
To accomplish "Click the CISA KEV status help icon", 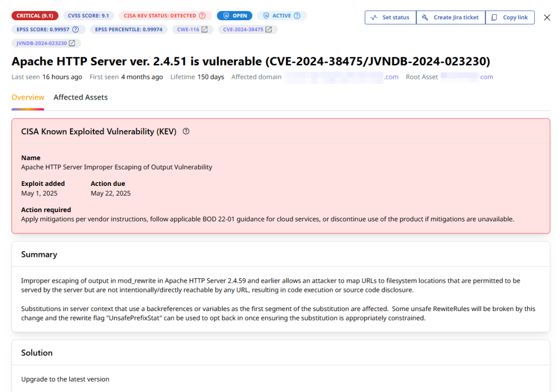I will point(202,16).
